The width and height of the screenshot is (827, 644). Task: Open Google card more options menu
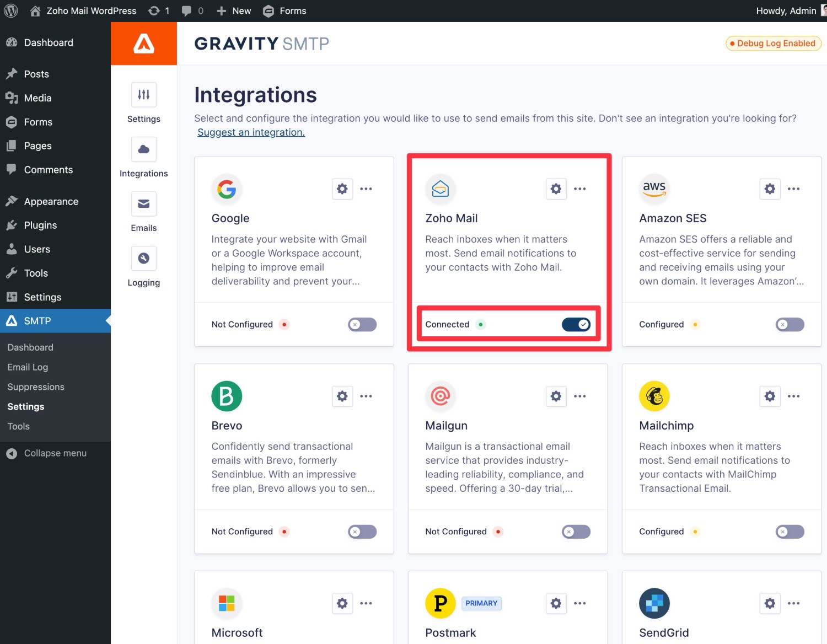[x=366, y=189]
